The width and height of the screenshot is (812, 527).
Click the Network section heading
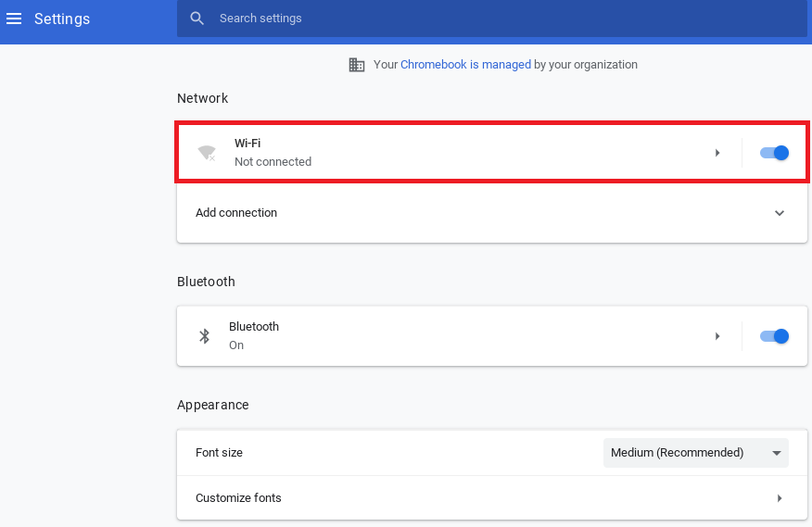202,98
